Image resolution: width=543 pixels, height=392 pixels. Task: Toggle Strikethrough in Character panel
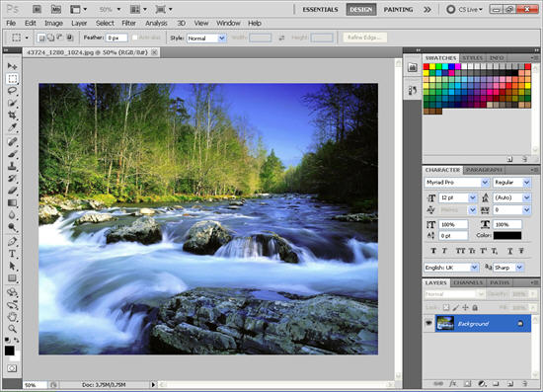tap(521, 251)
